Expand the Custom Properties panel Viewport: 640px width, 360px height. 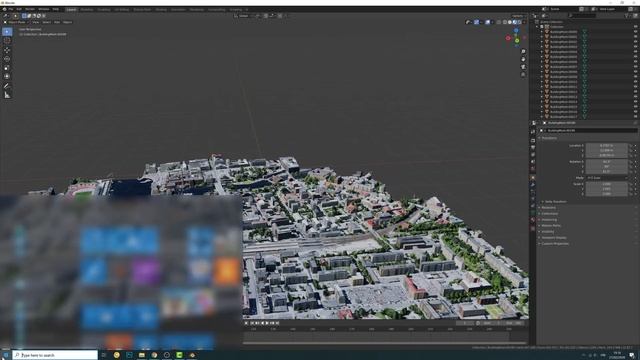pyautogui.click(x=554, y=244)
